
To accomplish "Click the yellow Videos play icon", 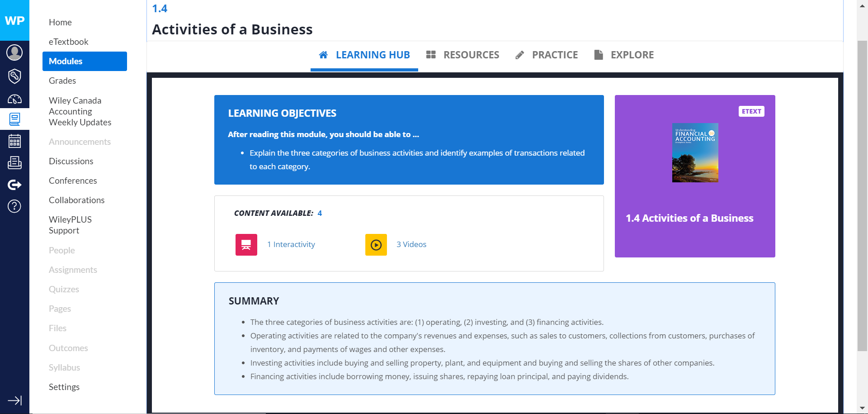I will [376, 245].
